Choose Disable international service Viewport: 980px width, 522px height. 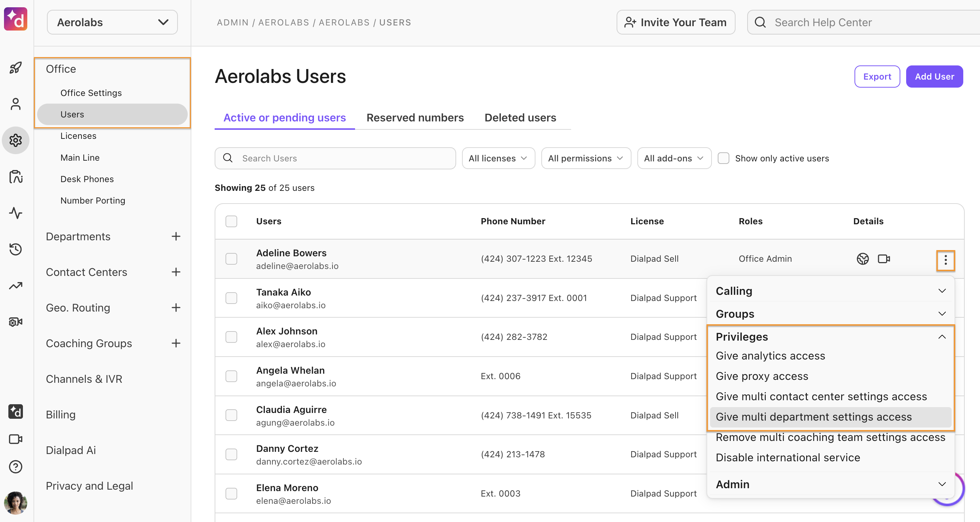click(830, 457)
